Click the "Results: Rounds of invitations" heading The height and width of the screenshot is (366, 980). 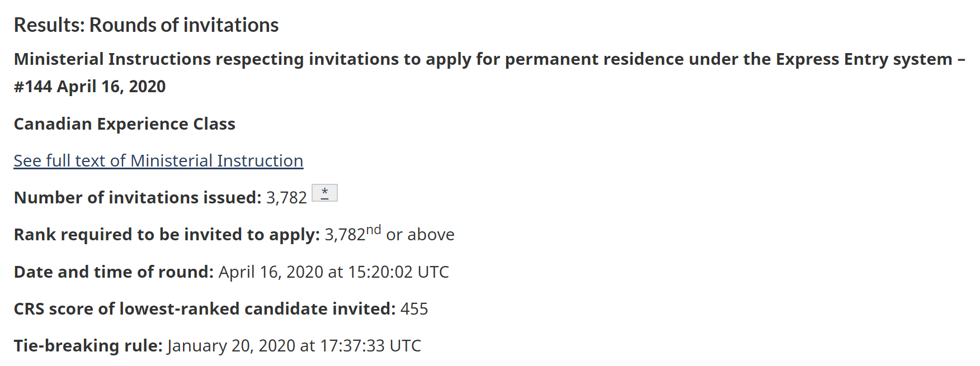tap(146, 25)
